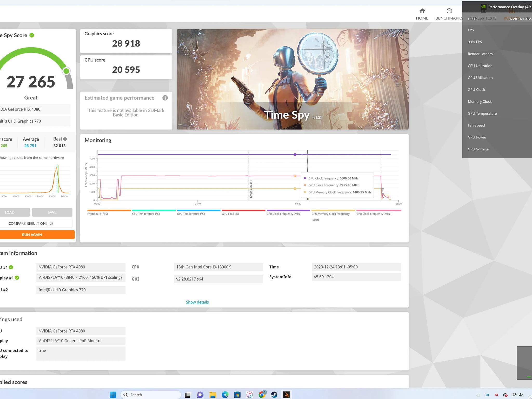Click the CPU score value 20 595

[x=126, y=70]
